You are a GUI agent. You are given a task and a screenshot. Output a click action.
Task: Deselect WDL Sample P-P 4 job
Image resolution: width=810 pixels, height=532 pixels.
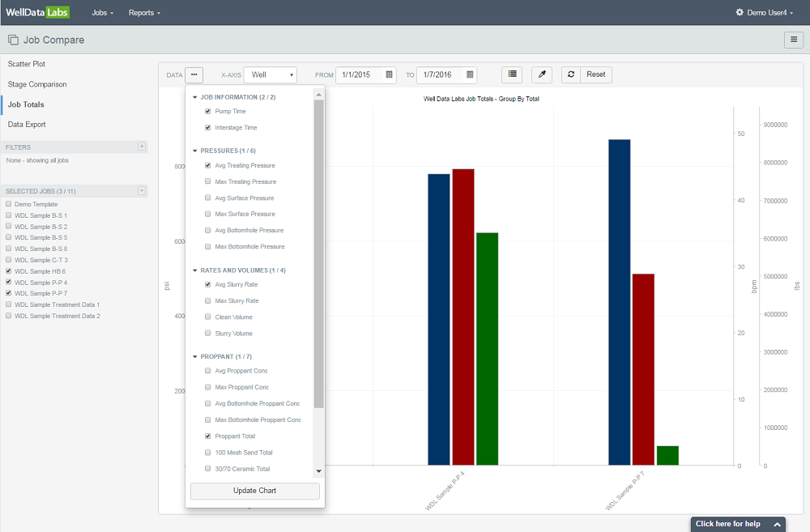[8, 282]
